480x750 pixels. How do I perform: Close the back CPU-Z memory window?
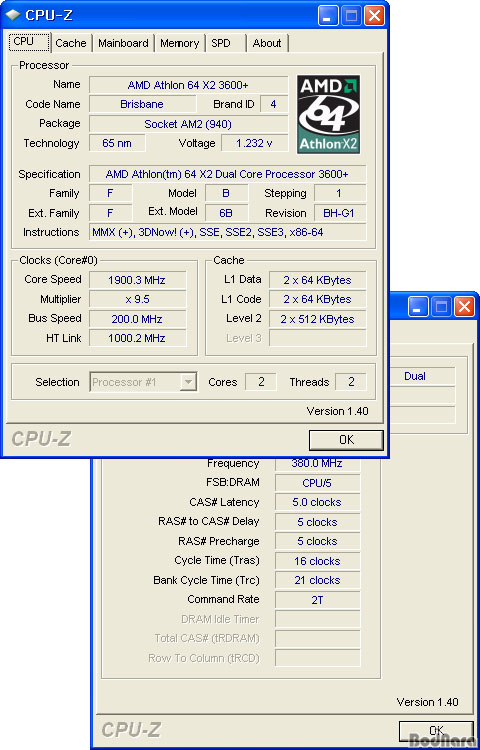pyautogui.click(x=464, y=306)
